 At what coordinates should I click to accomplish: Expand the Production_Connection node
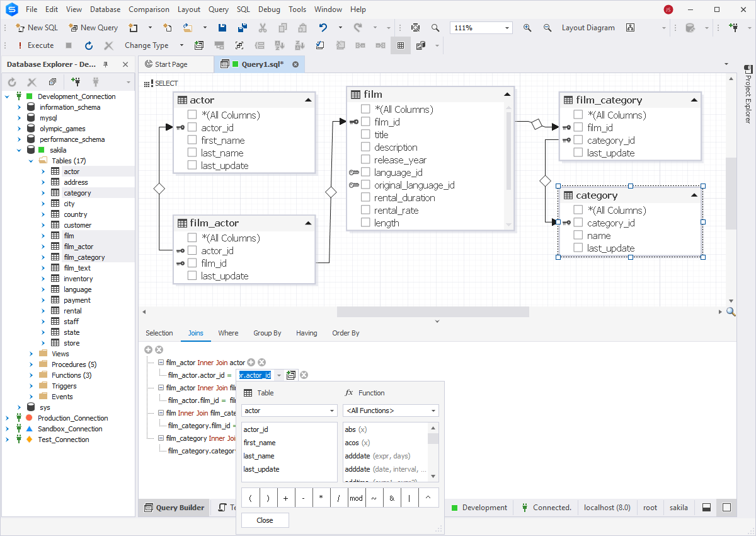click(8, 418)
